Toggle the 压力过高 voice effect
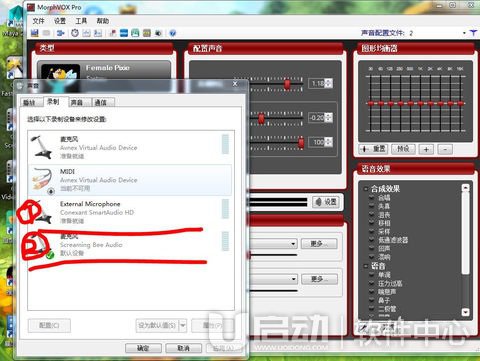The width and height of the screenshot is (480, 361). coord(371,283)
